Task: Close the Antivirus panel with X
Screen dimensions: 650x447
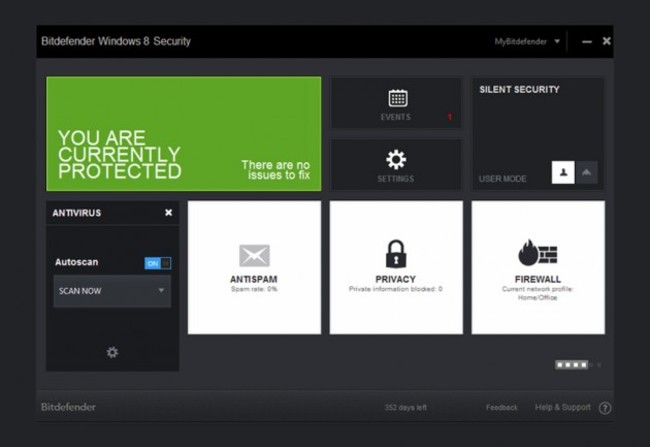Action: pyautogui.click(x=168, y=213)
